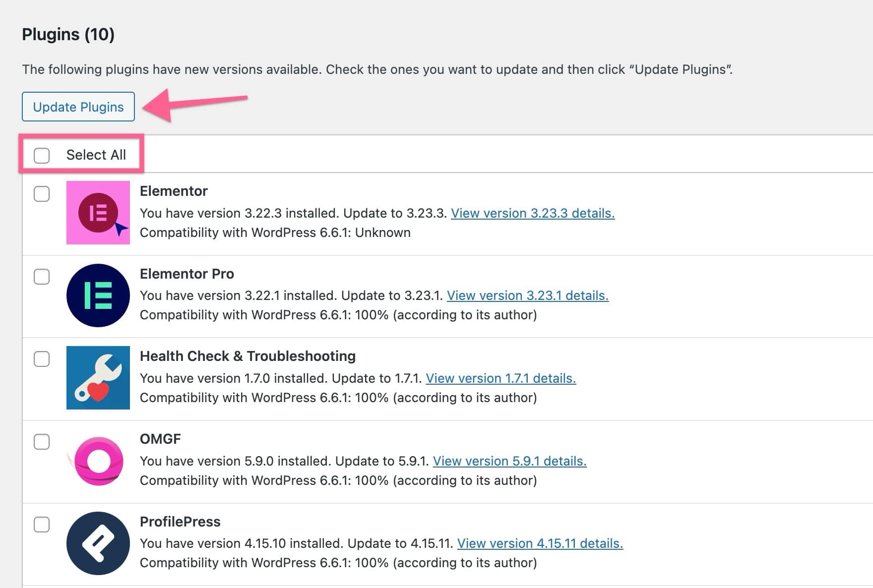Toggle the Select All checkbox
Screen dimensions: 873x588
pos(42,155)
